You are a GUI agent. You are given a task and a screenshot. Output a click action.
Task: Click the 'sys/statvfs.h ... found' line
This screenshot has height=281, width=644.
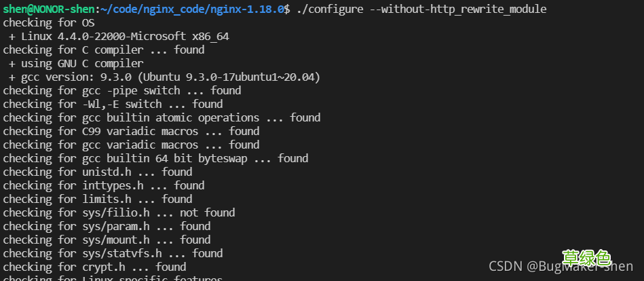tap(113, 253)
